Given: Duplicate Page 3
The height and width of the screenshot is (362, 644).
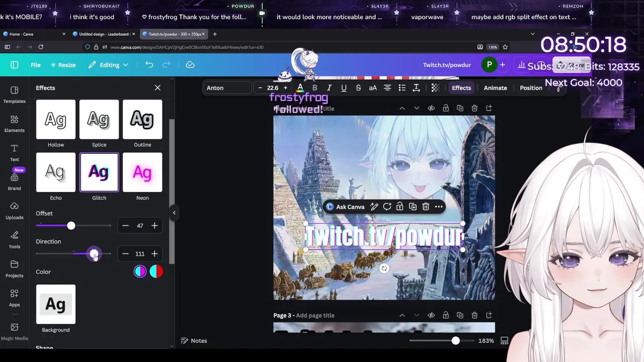Looking at the screenshot, I should (460, 315).
